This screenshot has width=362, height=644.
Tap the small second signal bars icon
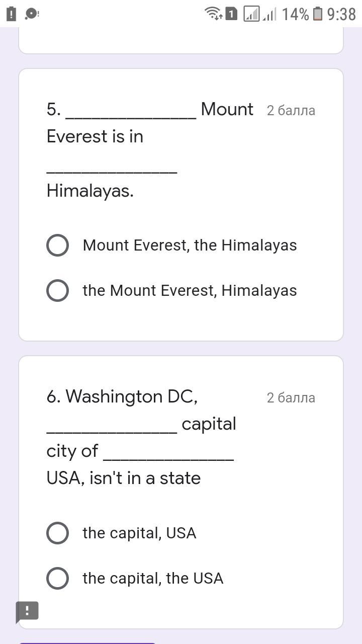click(269, 15)
